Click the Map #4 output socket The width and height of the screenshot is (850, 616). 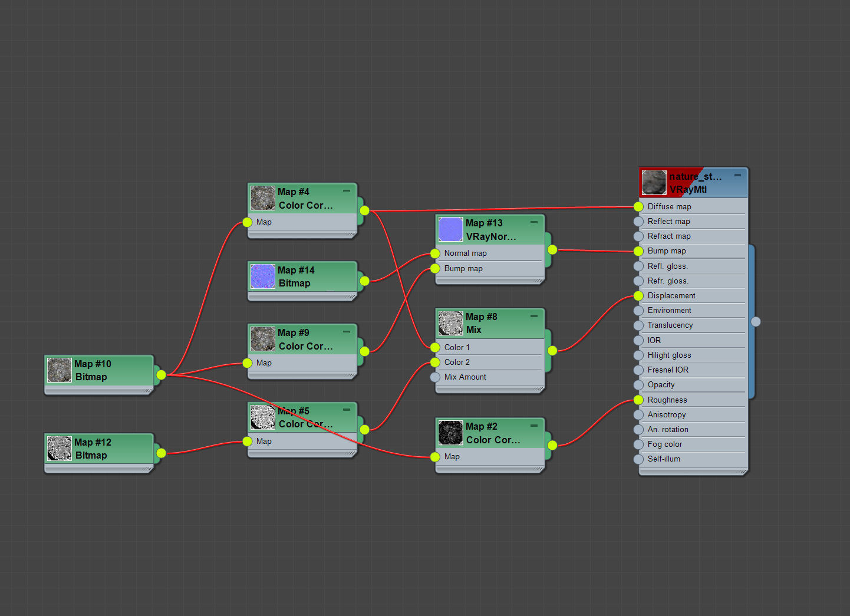tap(364, 210)
